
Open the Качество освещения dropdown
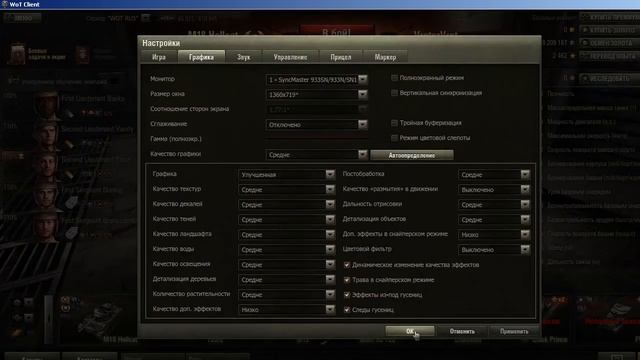coord(287,264)
